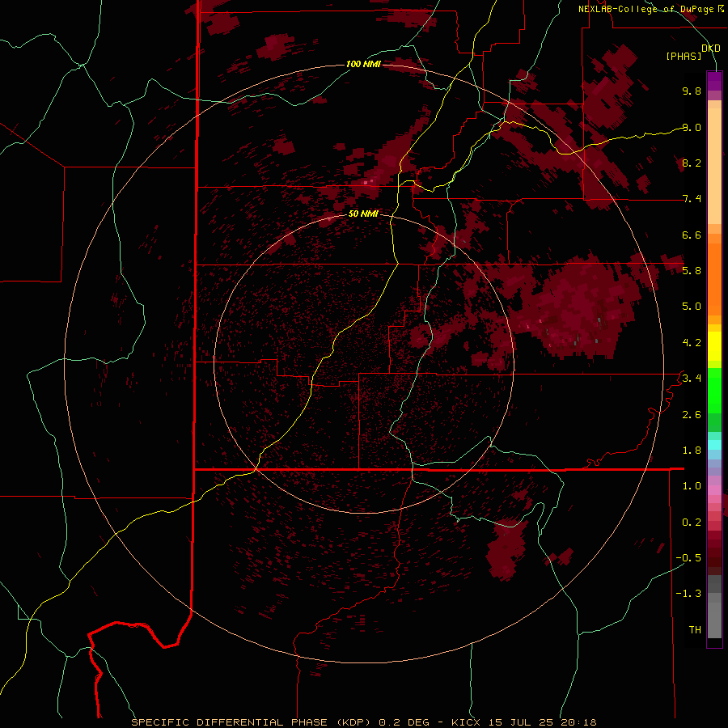Click the cyan band of the color bar
728x728 pixels.
point(714,445)
